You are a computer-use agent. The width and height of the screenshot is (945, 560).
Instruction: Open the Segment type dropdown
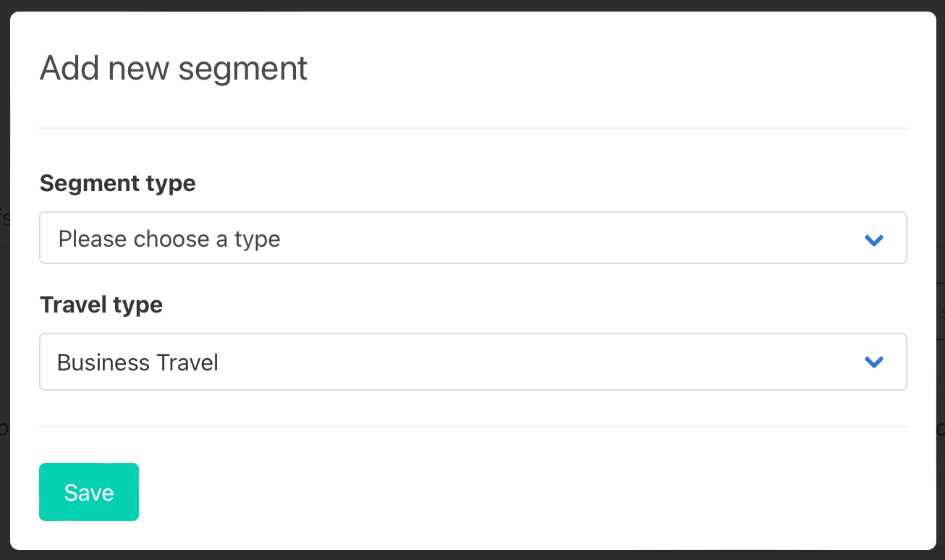(x=472, y=238)
